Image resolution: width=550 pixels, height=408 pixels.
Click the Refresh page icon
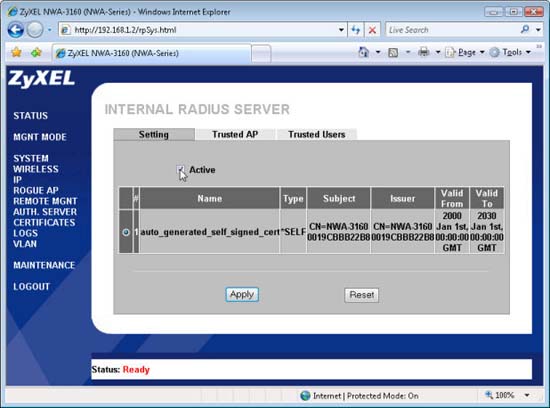click(x=356, y=30)
